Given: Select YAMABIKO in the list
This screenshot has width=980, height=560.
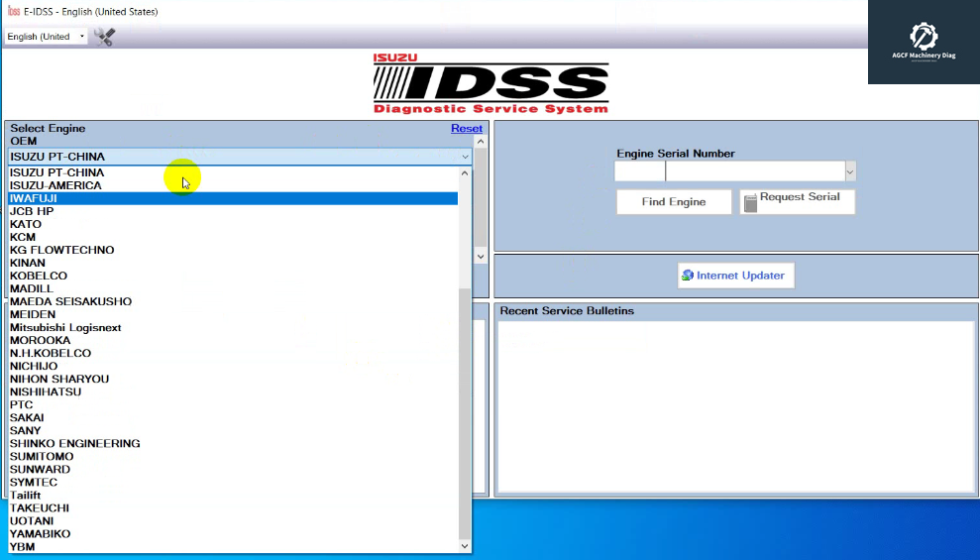Looking at the screenshot, I should pyautogui.click(x=233, y=534).
